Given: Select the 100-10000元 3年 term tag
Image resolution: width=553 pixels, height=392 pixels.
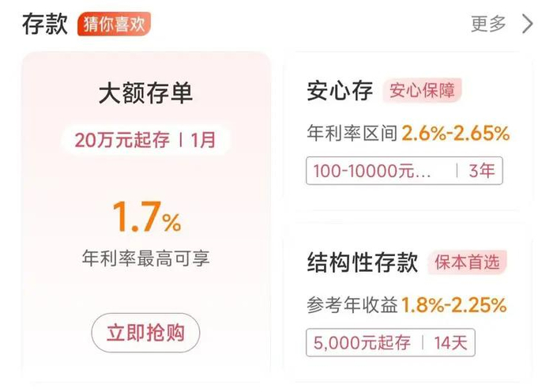Looking at the screenshot, I should 404,171.
